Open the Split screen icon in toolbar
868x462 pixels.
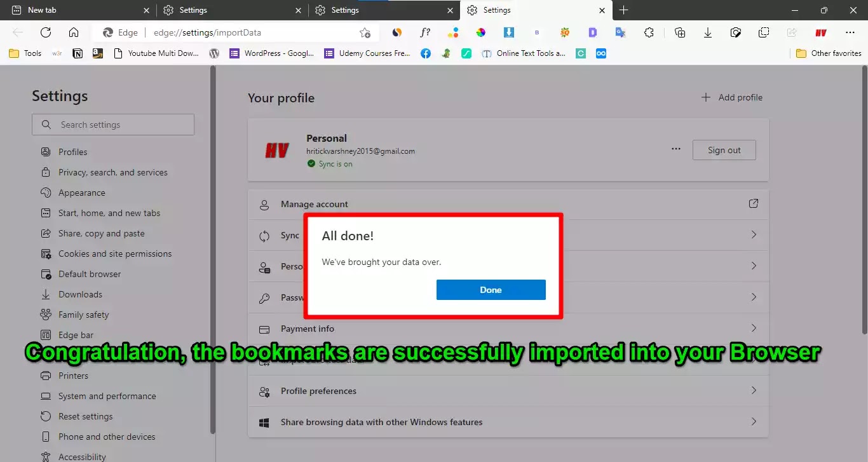coord(764,32)
